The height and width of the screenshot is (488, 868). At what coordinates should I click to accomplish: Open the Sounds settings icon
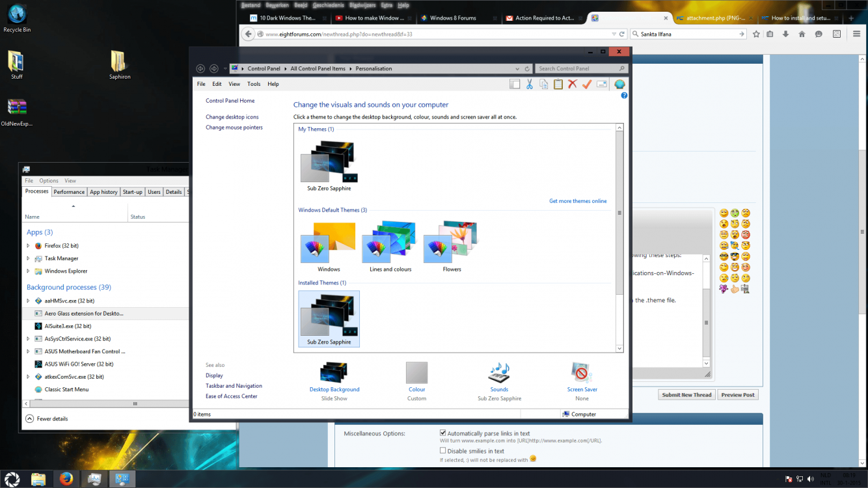pos(499,373)
